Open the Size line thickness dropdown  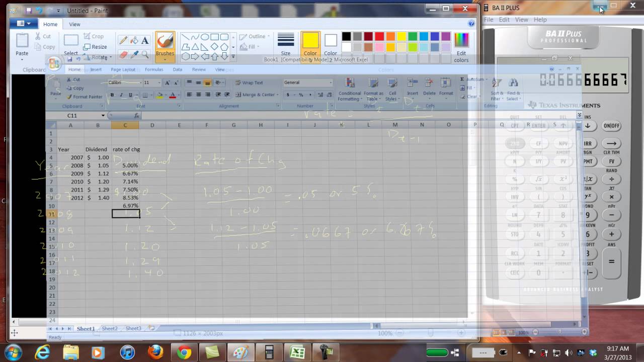coord(286,45)
